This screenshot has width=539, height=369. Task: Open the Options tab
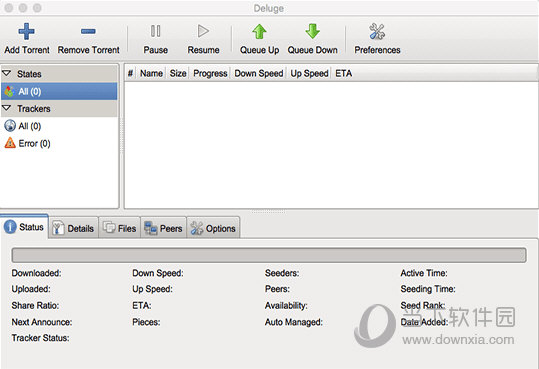213,228
